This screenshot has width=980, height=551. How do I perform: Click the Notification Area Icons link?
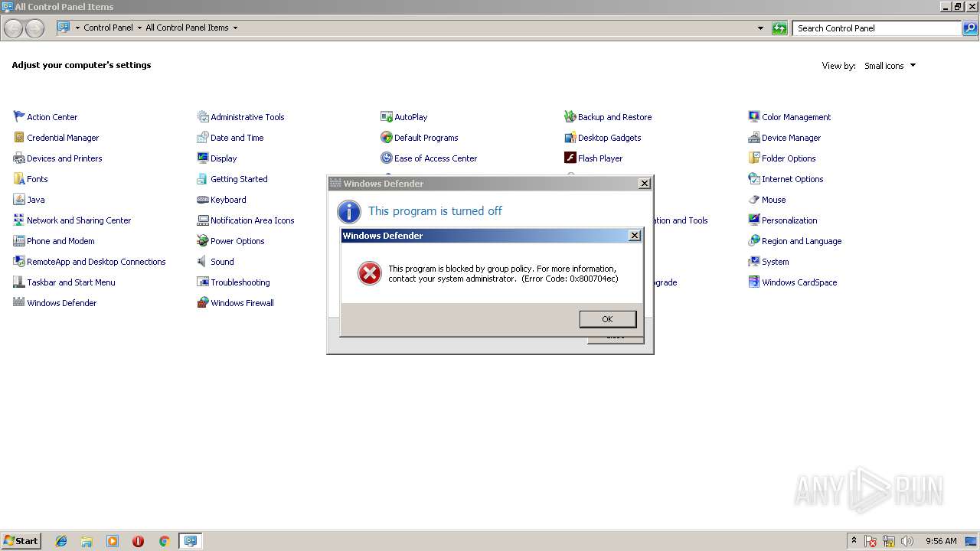tap(252, 220)
